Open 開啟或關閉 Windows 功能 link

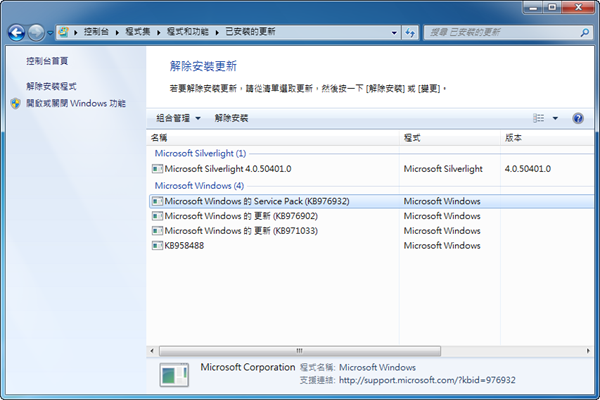coord(76,103)
